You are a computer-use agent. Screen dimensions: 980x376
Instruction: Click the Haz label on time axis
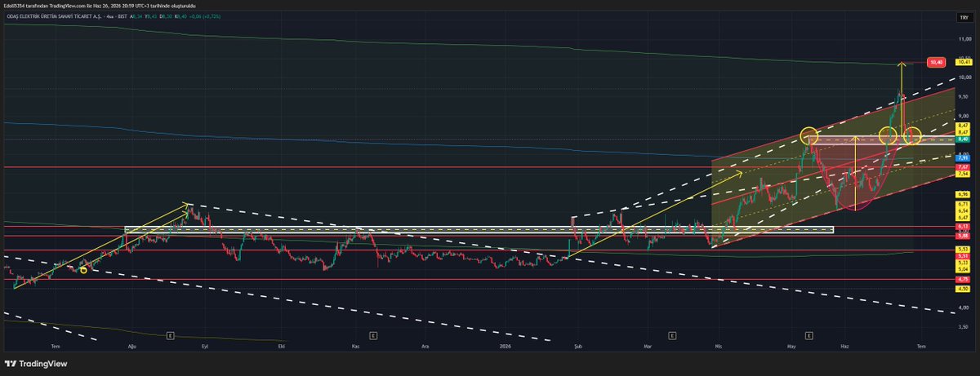tap(845, 346)
